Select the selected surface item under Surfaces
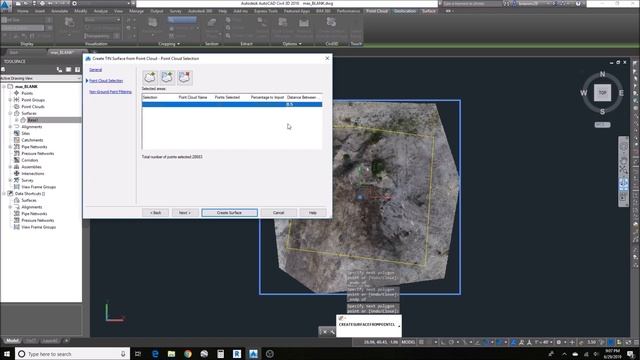This screenshot has width=640, height=360. (x=33, y=120)
